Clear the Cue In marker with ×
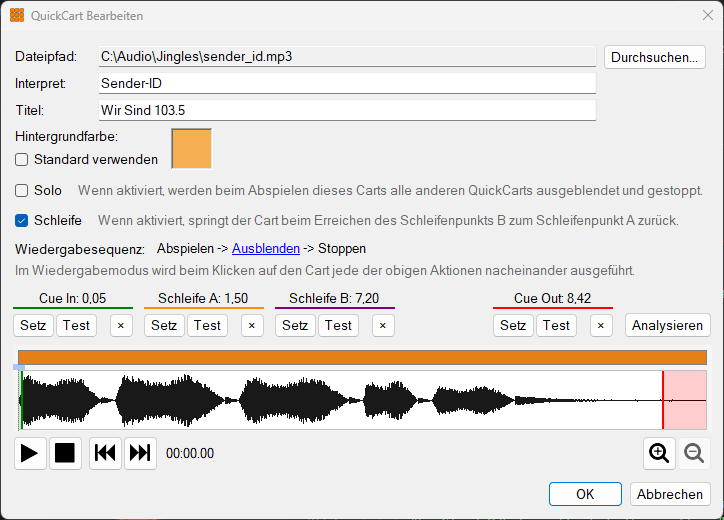The height and width of the screenshot is (520, 724). click(121, 326)
